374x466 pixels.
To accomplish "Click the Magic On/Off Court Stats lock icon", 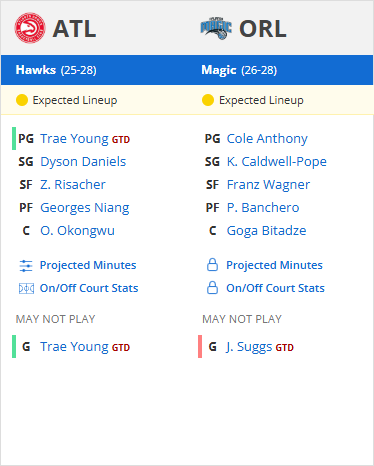I will 212,288.
